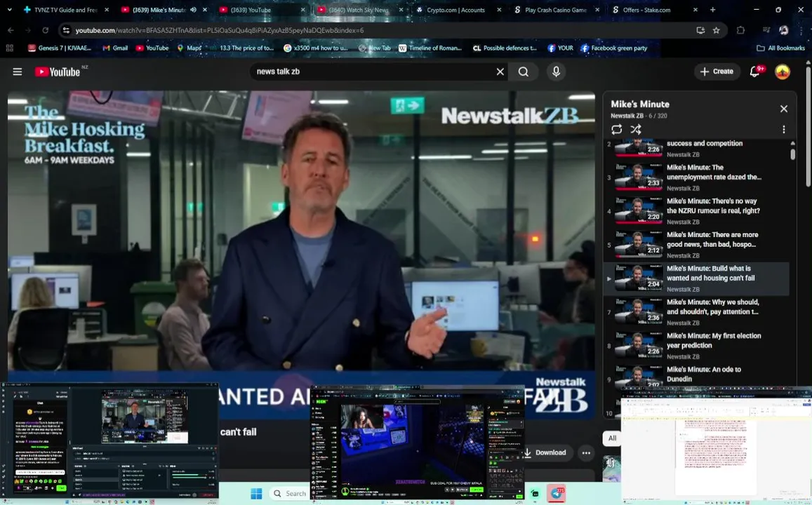Viewport: 812px width, 505px height.
Task: Open the Windows Start menu
Action: 256,494
